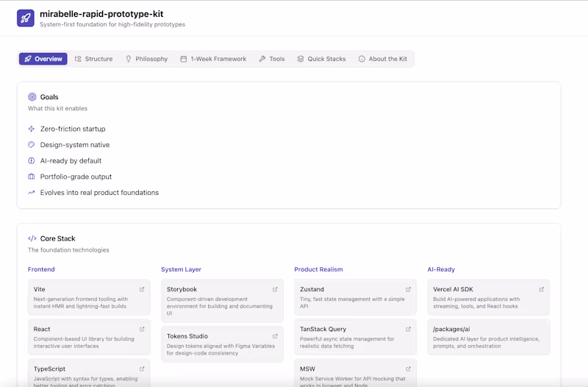The image size is (588, 387).
Task: Open external link icon on TanStack Query
Action: tap(408, 329)
